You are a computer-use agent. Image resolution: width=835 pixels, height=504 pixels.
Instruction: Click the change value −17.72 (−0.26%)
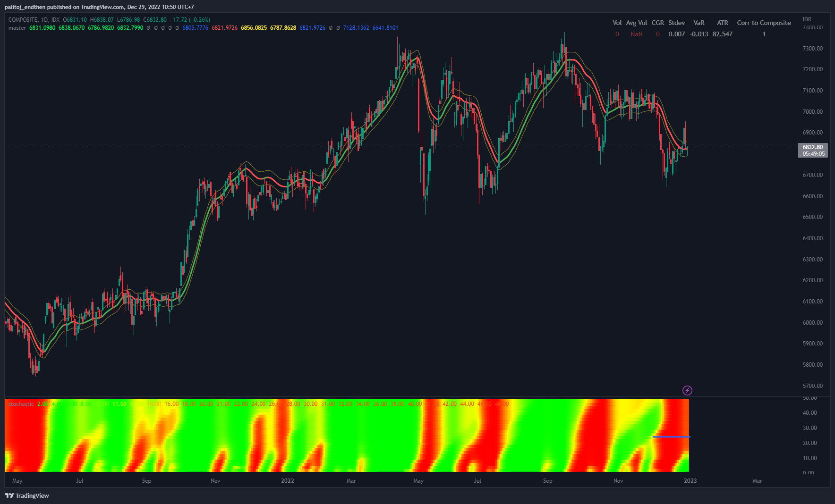point(190,20)
